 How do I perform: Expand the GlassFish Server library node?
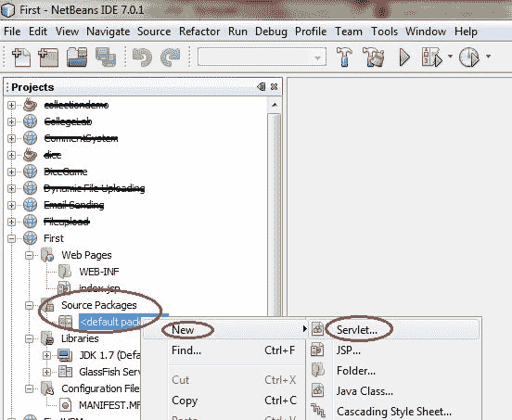pos(46,372)
